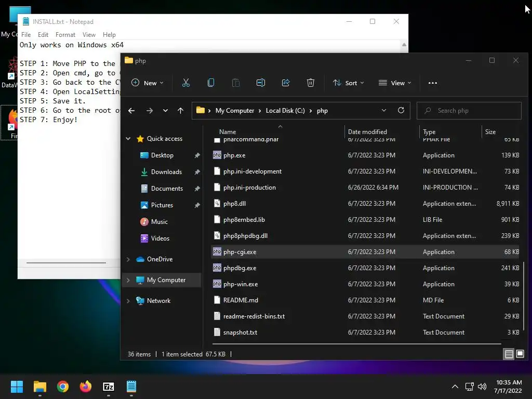Open Notepad View menu
Image resolution: width=532 pixels, height=399 pixels.
[89, 35]
